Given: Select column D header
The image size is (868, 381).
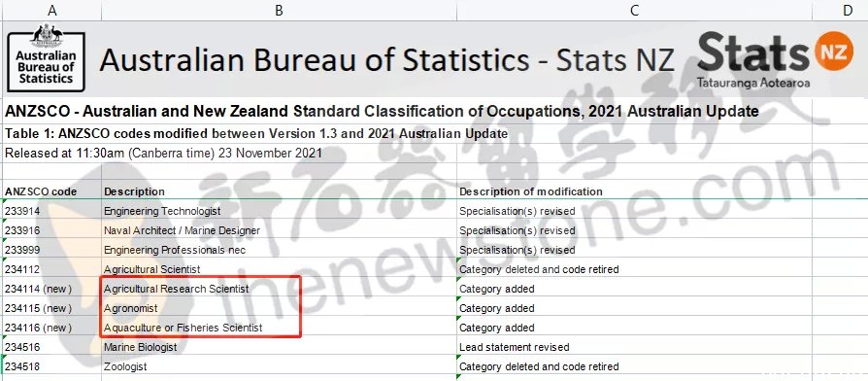Looking at the screenshot, I should click(847, 10).
